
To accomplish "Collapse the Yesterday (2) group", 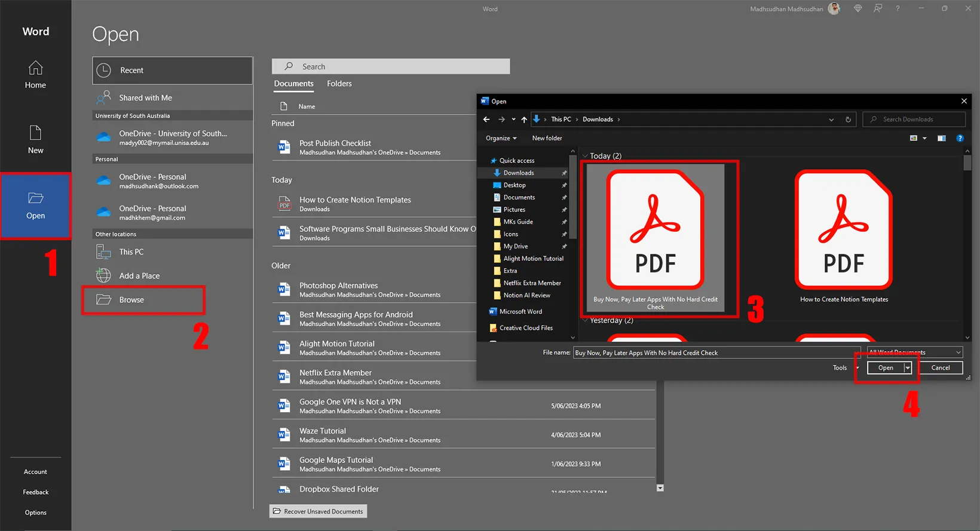I will [x=586, y=321].
